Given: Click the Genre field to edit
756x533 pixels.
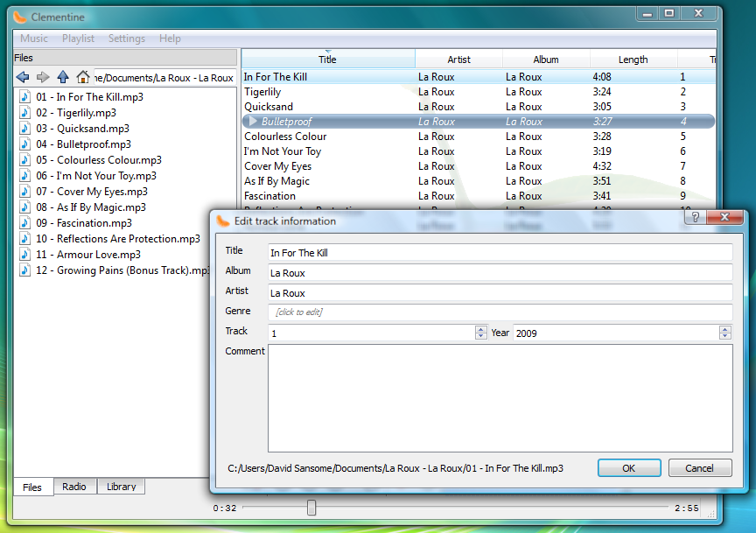Looking at the screenshot, I should click(x=499, y=312).
